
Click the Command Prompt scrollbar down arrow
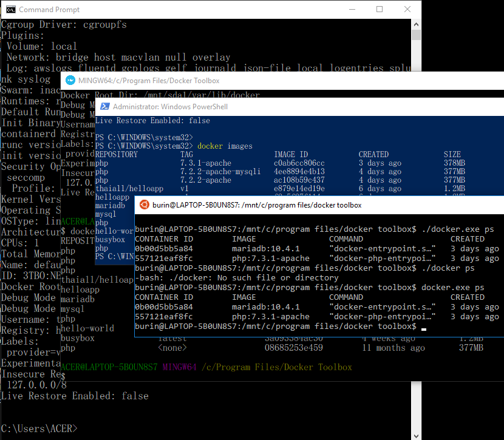point(416,435)
